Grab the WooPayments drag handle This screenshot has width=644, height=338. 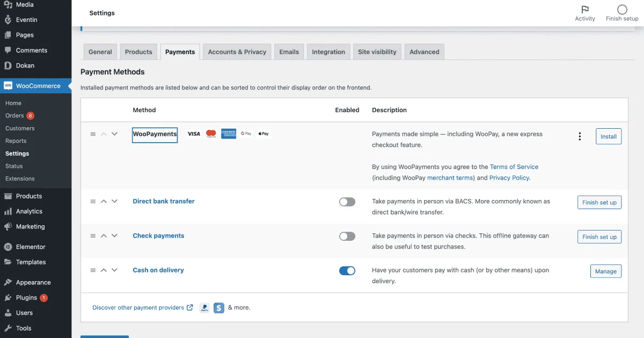coord(93,134)
